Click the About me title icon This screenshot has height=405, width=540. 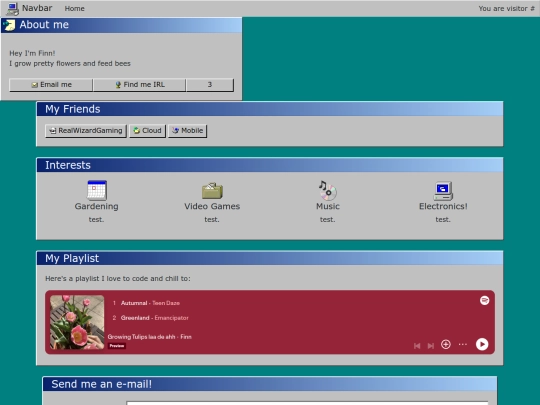point(9,25)
